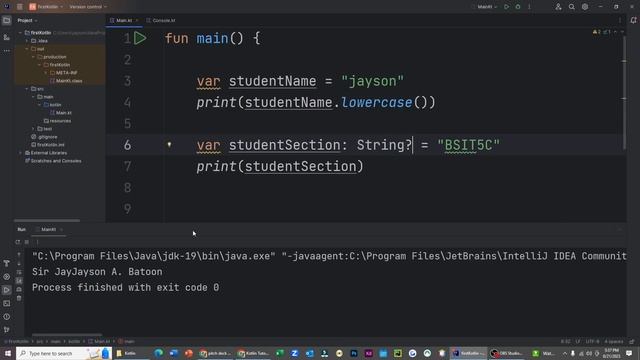Image resolution: width=640 pixels, height=360 pixels.
Task: Open Zoom from the taskbar
Action: pos(294,353)
